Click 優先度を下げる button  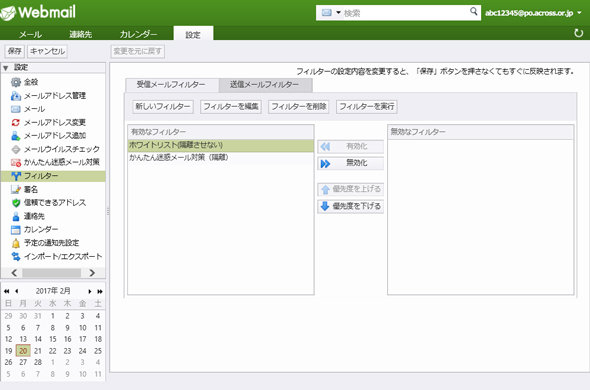click(x=351, y=206)
